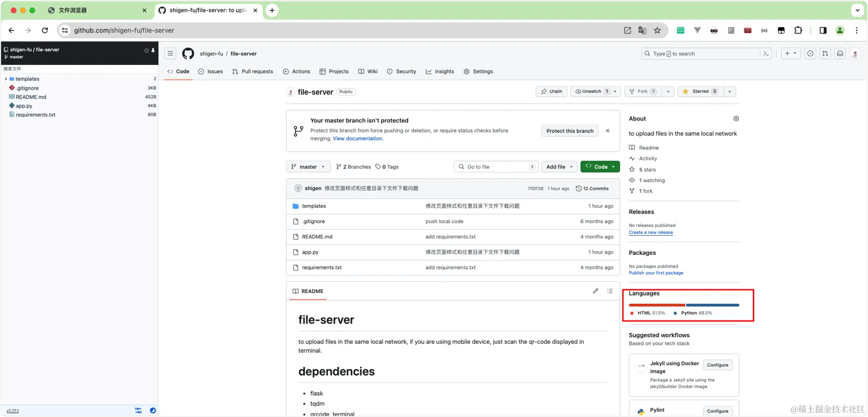
Task: Open the page in new window icon
Action: (x=628, y=30)
